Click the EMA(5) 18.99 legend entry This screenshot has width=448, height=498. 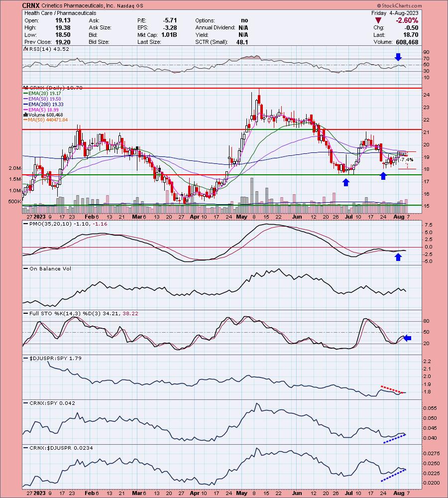(x=41, y=110)
